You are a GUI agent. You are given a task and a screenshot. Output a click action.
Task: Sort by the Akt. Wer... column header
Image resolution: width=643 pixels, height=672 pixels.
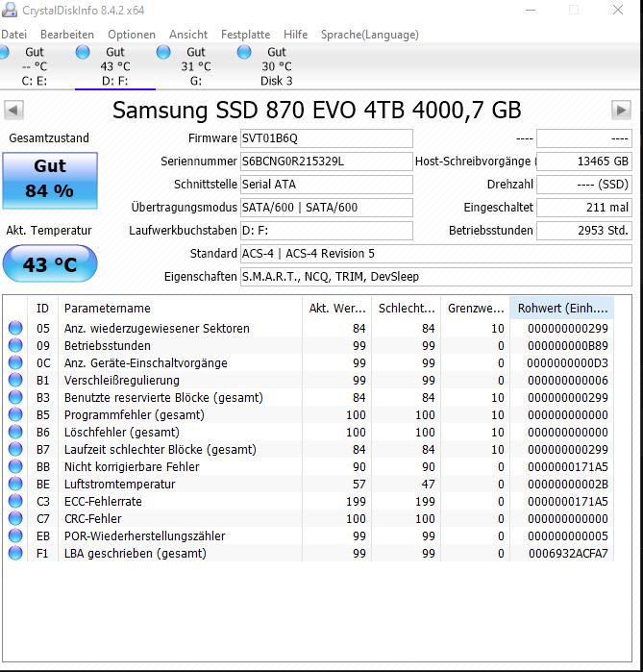[337, 309]
